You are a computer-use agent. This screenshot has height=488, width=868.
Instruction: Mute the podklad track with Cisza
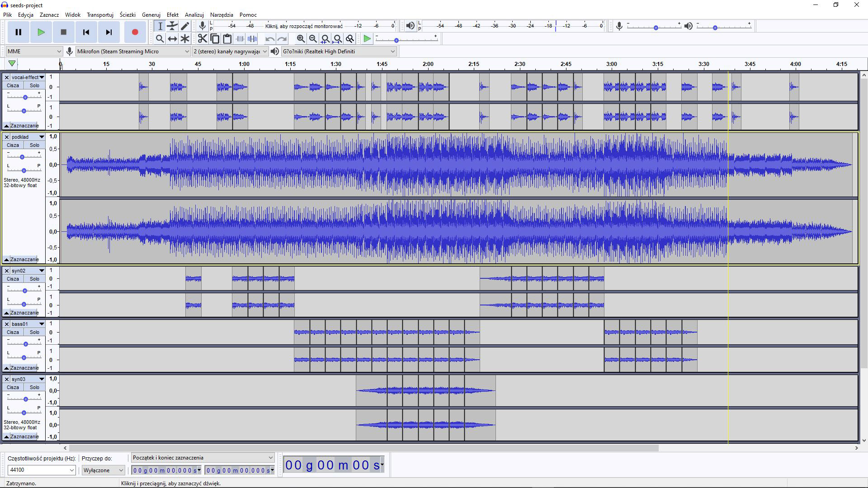(13, 145)
